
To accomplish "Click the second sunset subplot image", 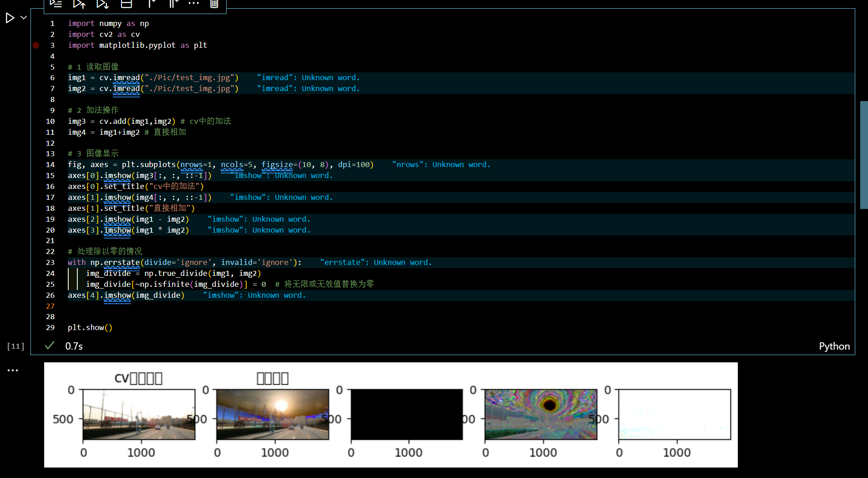I will pyautogui.click(x=273, y=414).
